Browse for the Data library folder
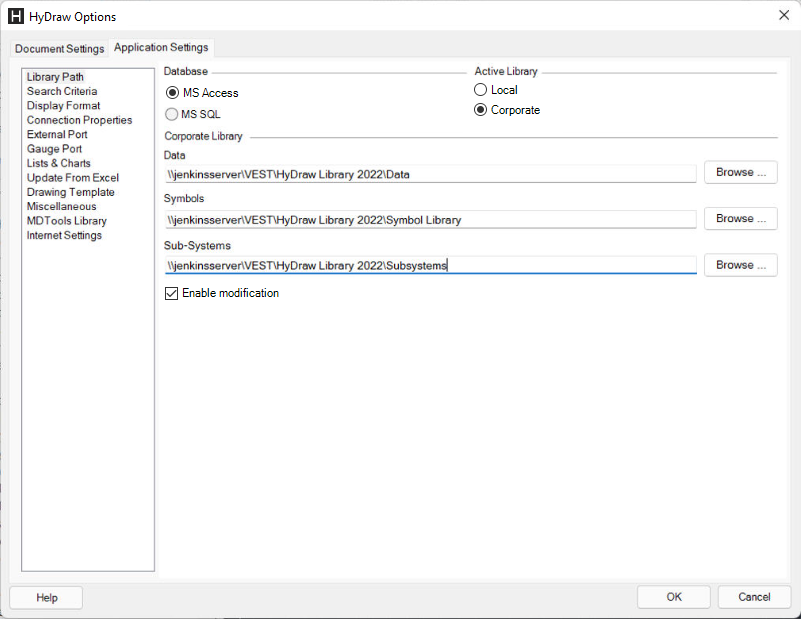This screenshot has height=619, width=801. click(740, 172)
